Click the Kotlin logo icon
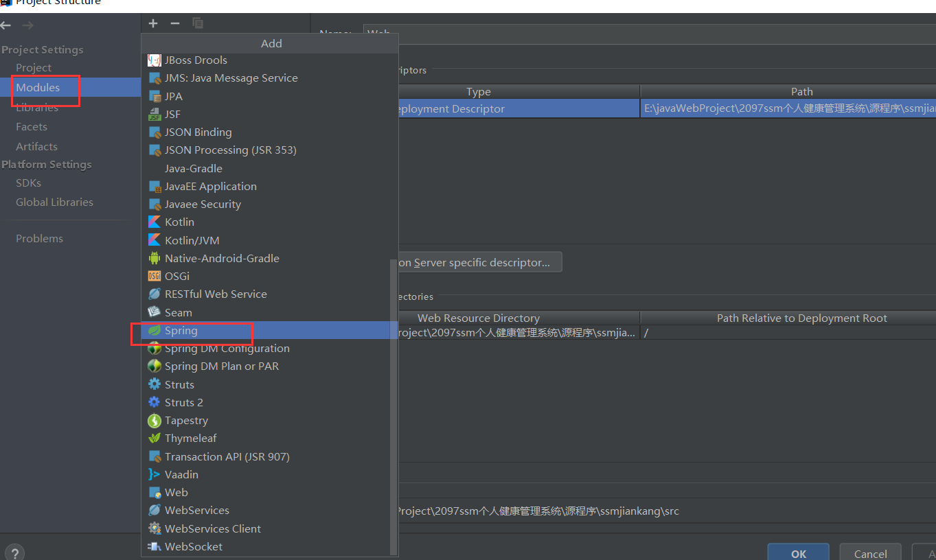Screen dimensions: 936x560 tap(155, 222)
